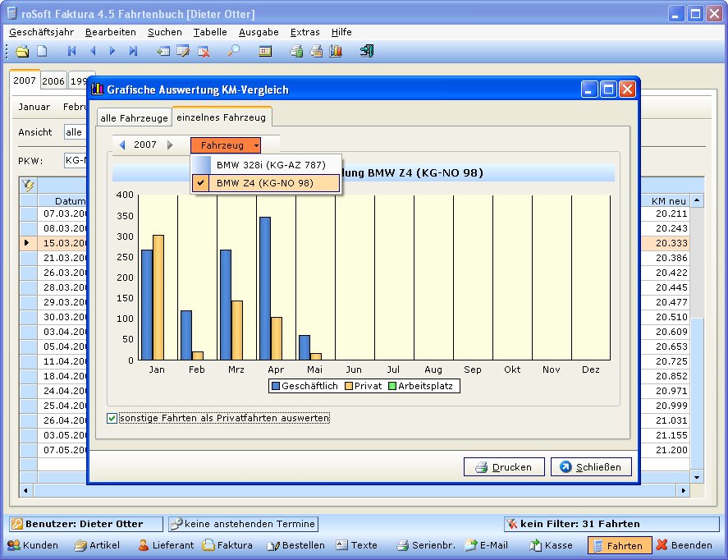Go to next year after 2007
Image resolution: width=728 pixels, height=560 pixels.
click(x=170, y=145)
